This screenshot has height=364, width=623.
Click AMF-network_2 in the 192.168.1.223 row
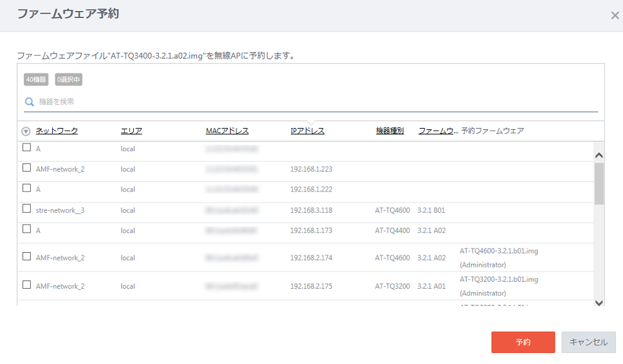[x=60, y=169]
